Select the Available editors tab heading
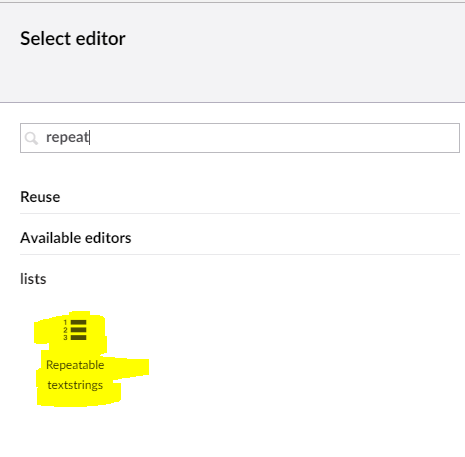465x457 pixels. 76,238
